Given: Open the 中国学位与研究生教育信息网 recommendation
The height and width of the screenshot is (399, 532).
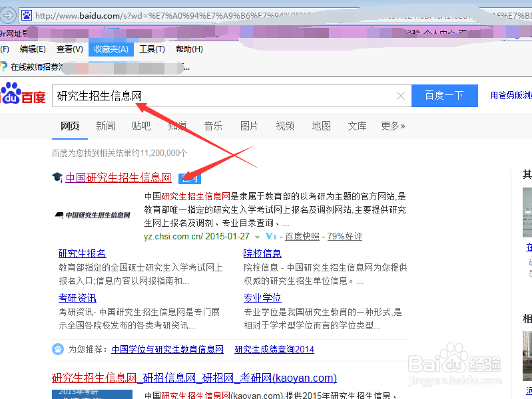Looking at the screenshot, I should (168, 349).
